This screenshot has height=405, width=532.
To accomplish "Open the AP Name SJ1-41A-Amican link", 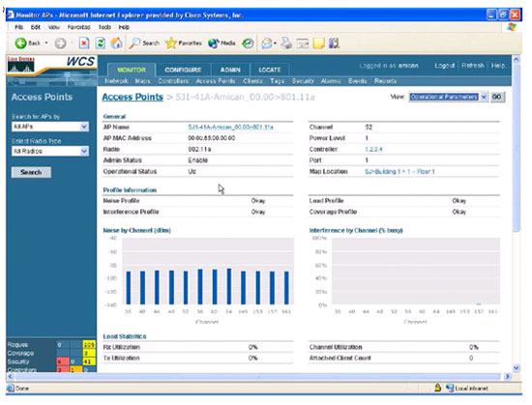I will pos(231,127).
